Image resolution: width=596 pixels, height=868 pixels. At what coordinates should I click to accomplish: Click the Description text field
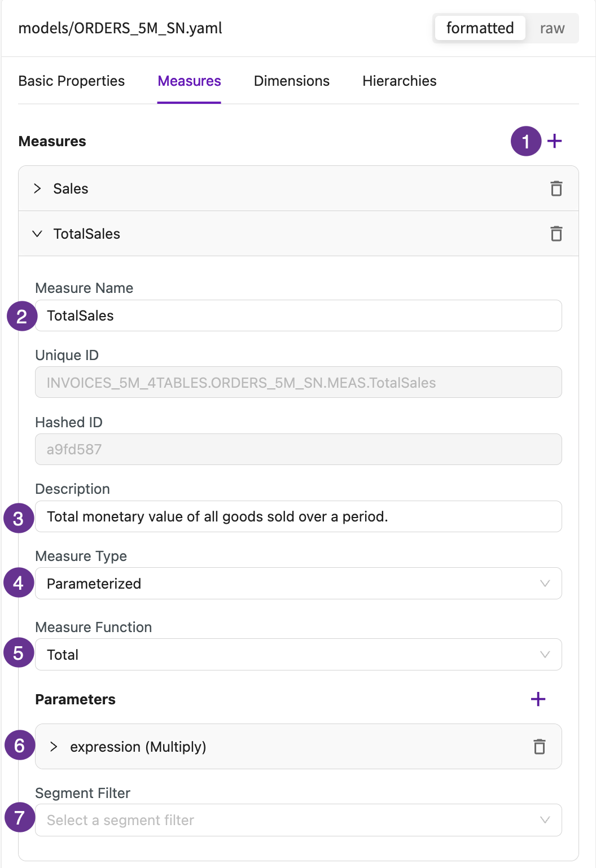[x=299, y=516]
